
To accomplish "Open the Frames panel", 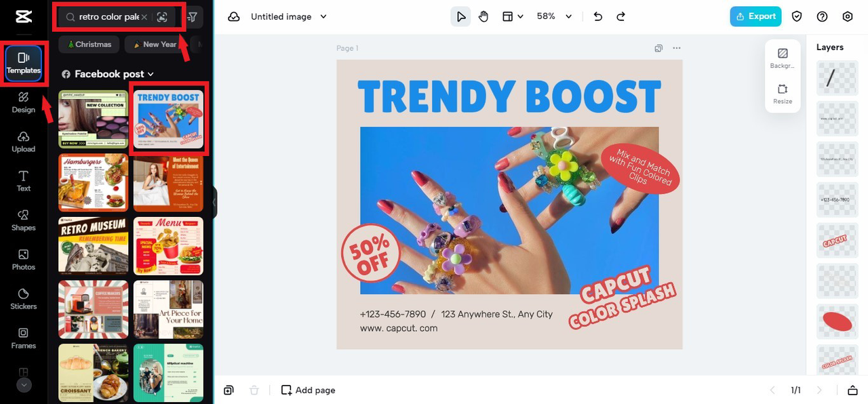I will (x=23, y=338).
